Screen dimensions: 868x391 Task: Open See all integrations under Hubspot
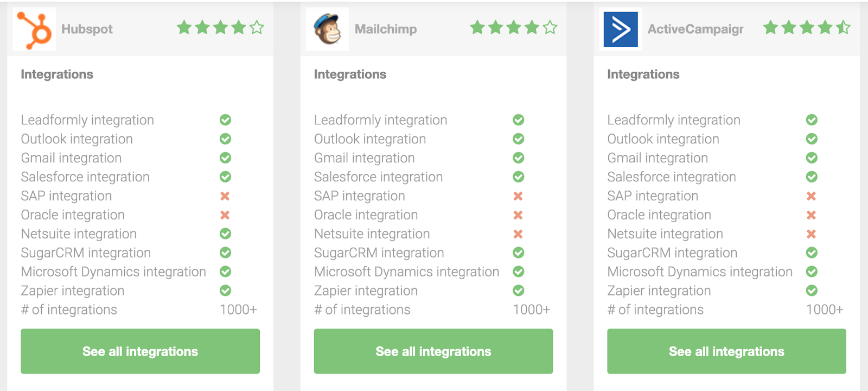click(x=140, y=351)
